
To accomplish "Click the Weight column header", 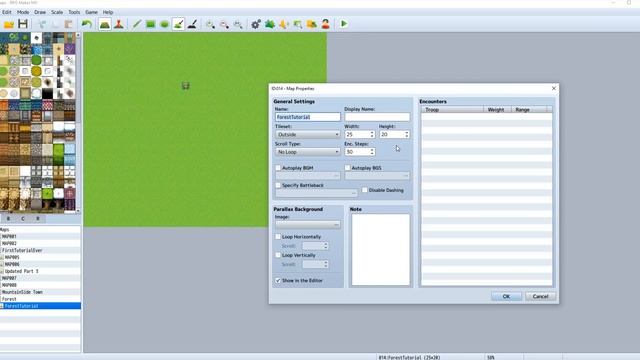I will (x=497, y=110).
